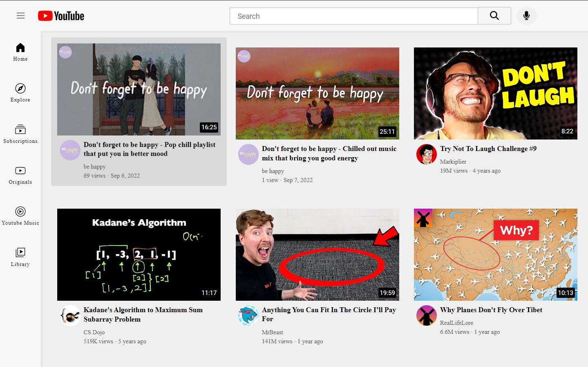588x367 pixels.
Task: Play the Kadane's Algorithm video thumbnail
Action: pyautogui.click(x=139, y=254)
